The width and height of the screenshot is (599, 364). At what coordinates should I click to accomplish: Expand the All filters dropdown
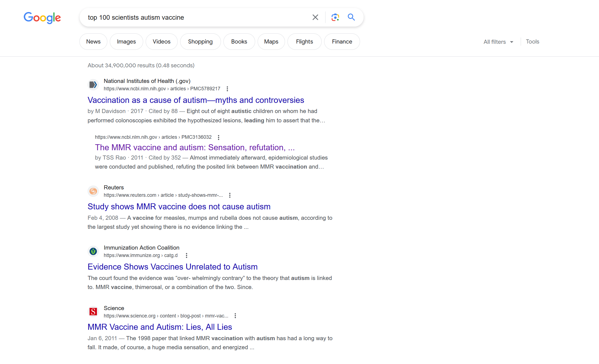498,42
